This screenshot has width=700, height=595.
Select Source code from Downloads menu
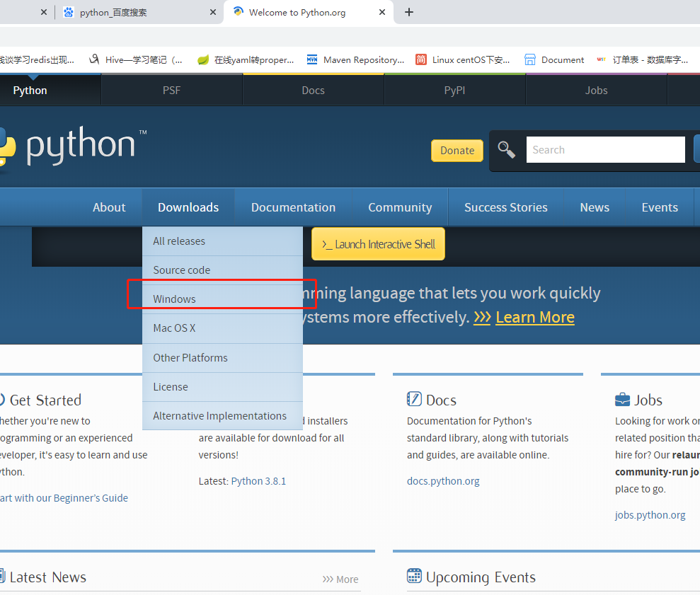(222, 270)
